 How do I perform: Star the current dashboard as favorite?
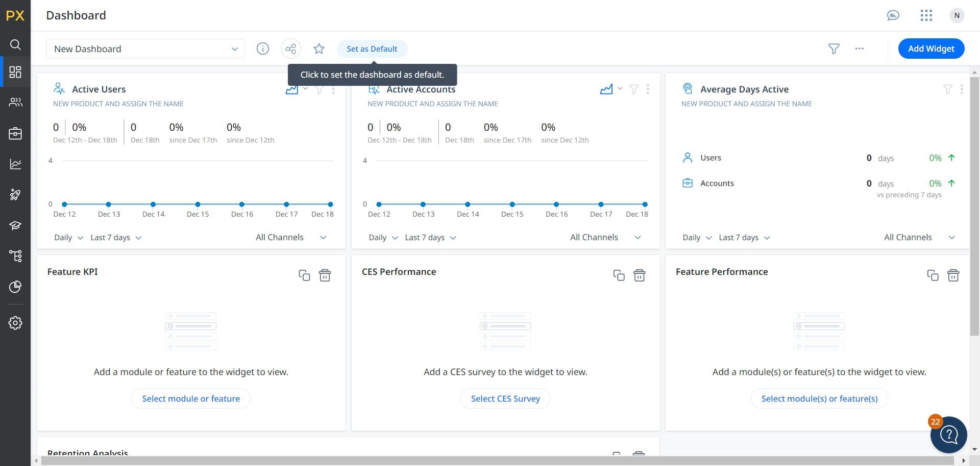click(x=318, y=49)
